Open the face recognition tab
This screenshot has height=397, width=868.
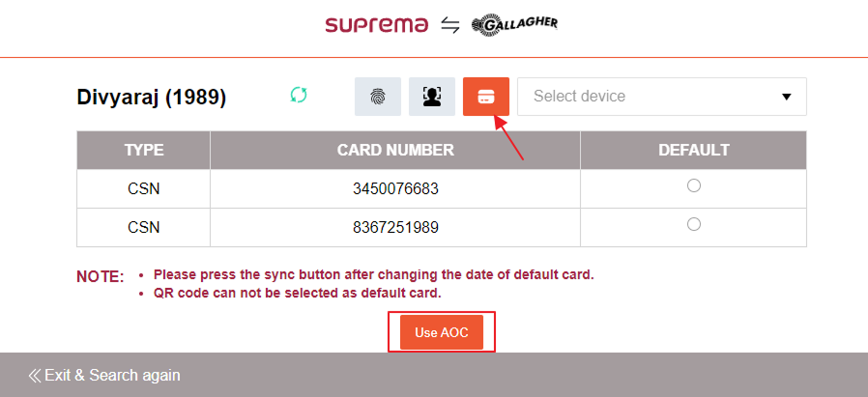click(432, 97)
